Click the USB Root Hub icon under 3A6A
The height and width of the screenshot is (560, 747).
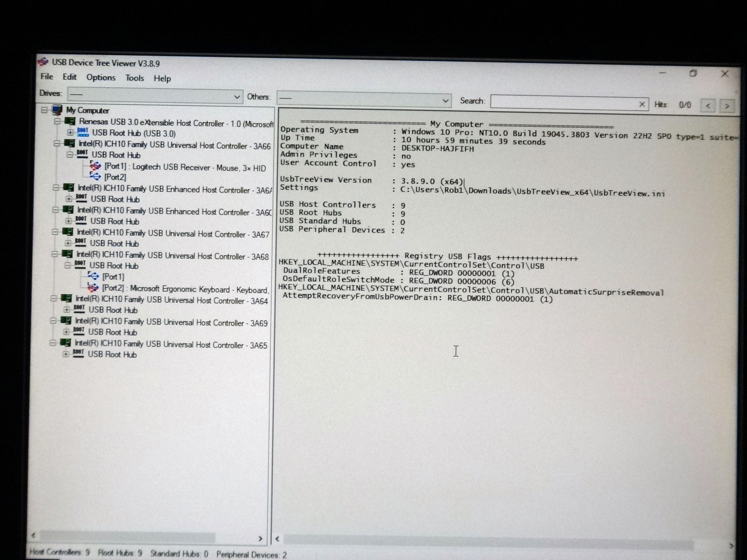(81, 198)
